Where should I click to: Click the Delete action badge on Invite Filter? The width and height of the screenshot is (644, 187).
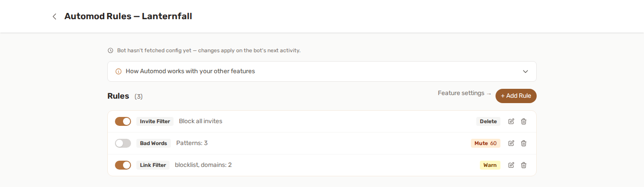pos(488,121)
